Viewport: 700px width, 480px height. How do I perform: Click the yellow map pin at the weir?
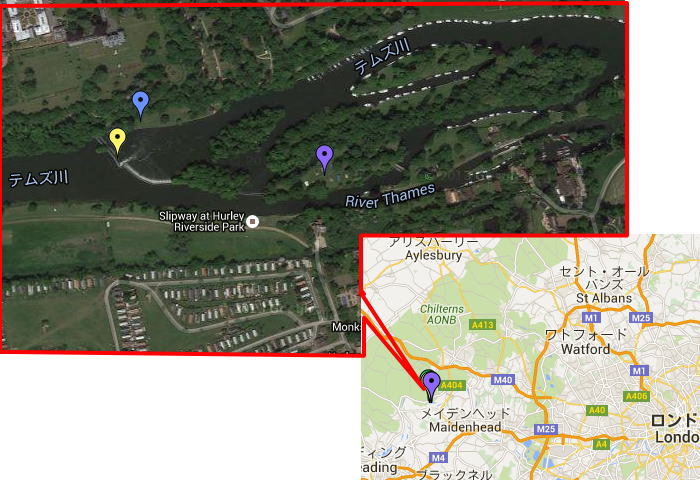[117, 141]
